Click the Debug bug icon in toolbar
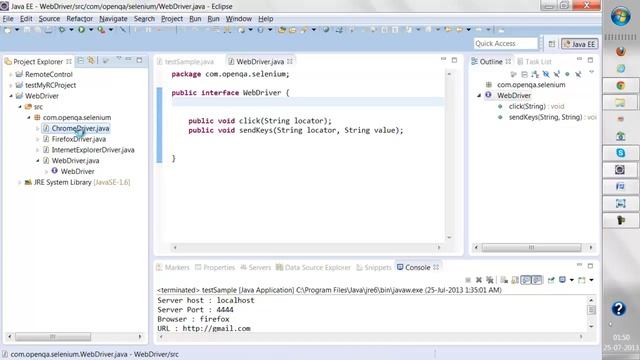The width and height of the screenshot is (640, 360). (62, 30)
